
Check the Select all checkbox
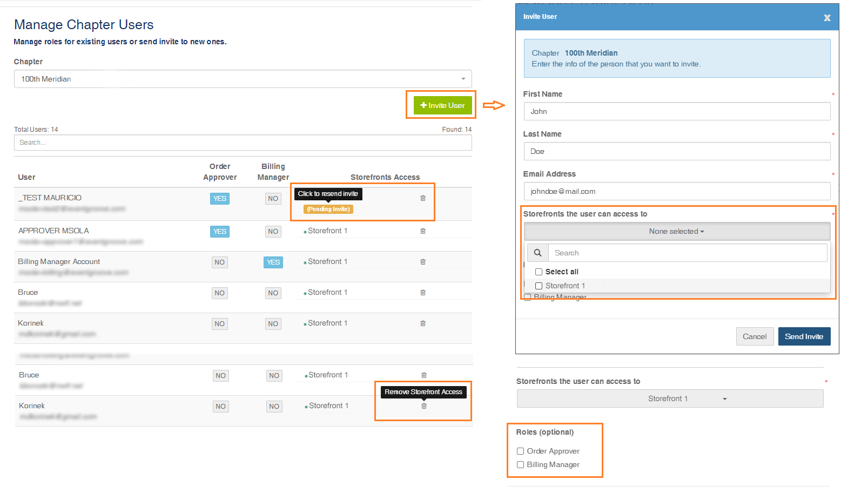tap(539, 272)
